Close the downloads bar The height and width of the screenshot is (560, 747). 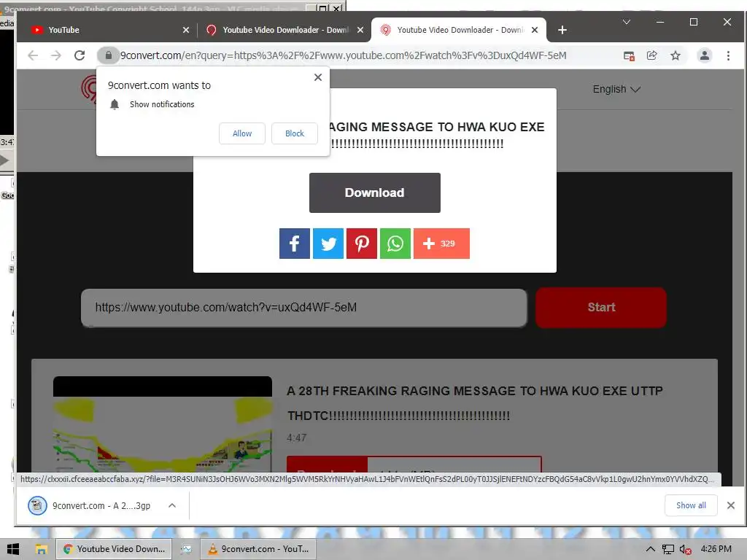click(x=731, y=505)
